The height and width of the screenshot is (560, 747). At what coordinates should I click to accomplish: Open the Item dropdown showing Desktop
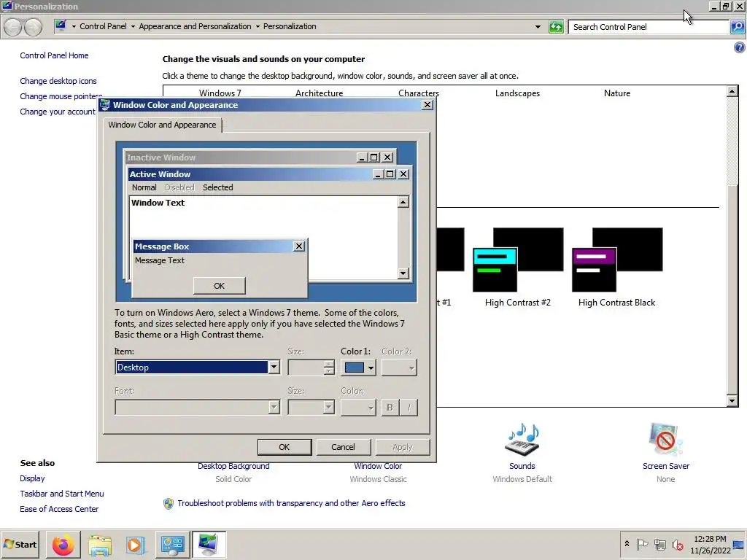(x=274, y=367)
